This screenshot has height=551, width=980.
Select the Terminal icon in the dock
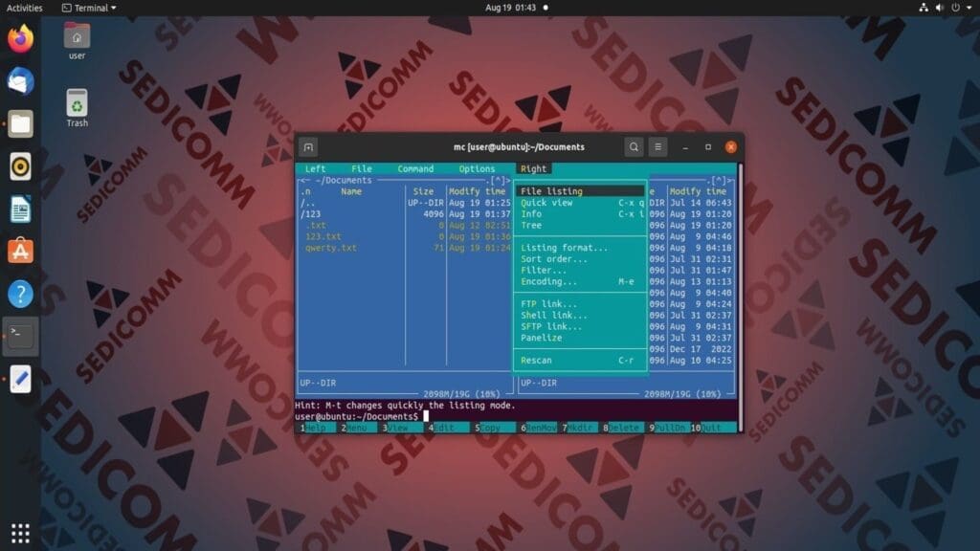[x=20, y=336]
